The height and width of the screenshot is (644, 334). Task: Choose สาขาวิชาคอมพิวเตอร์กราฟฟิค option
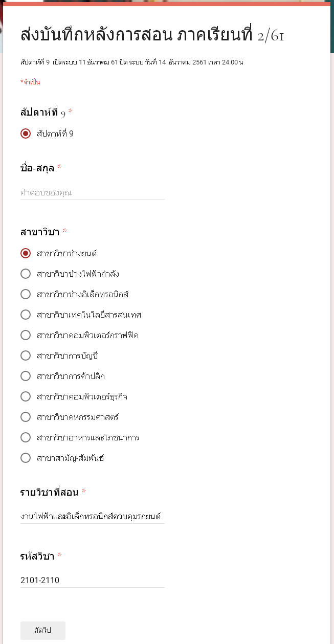(26, 335)
